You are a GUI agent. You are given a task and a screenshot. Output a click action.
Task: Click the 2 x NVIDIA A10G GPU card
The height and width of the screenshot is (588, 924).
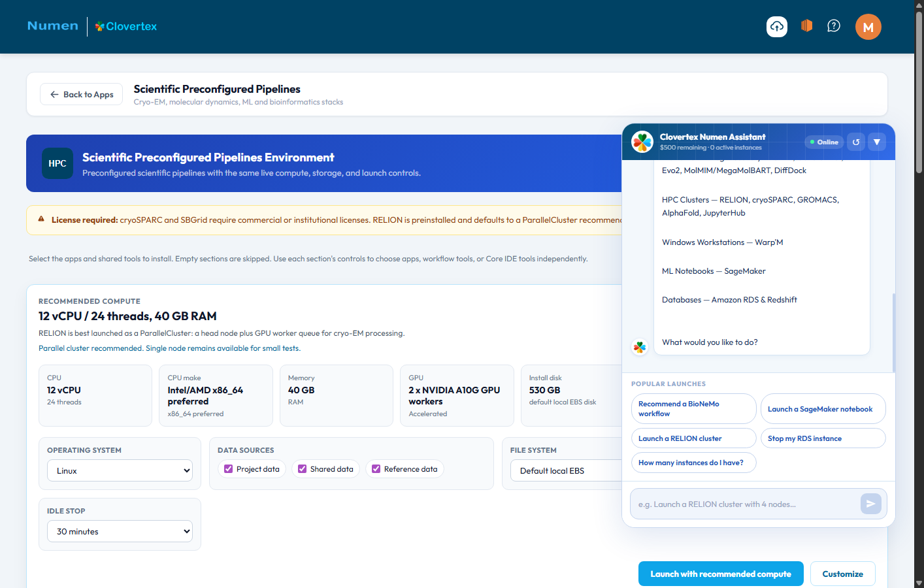(x=457, y=395)
